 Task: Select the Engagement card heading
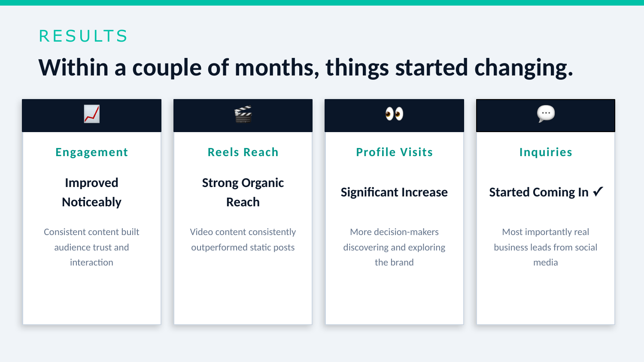point(91,152)
